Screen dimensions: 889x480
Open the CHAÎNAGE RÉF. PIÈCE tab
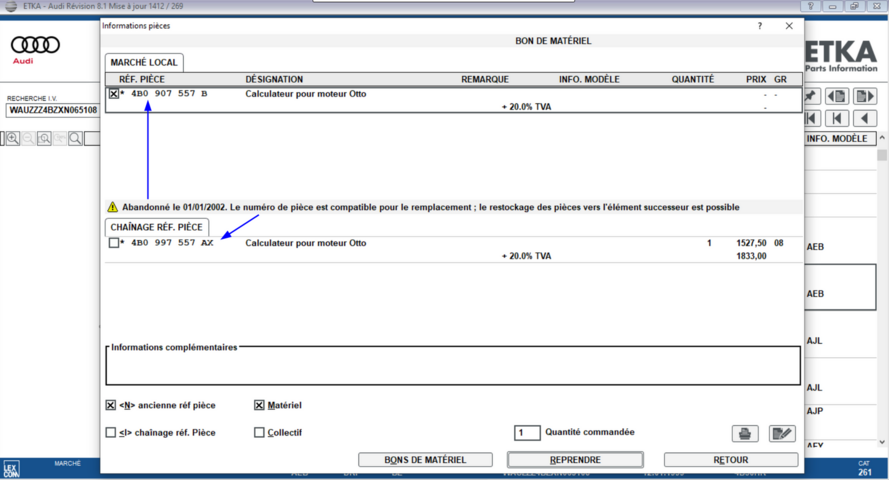[x=156, y=227]
